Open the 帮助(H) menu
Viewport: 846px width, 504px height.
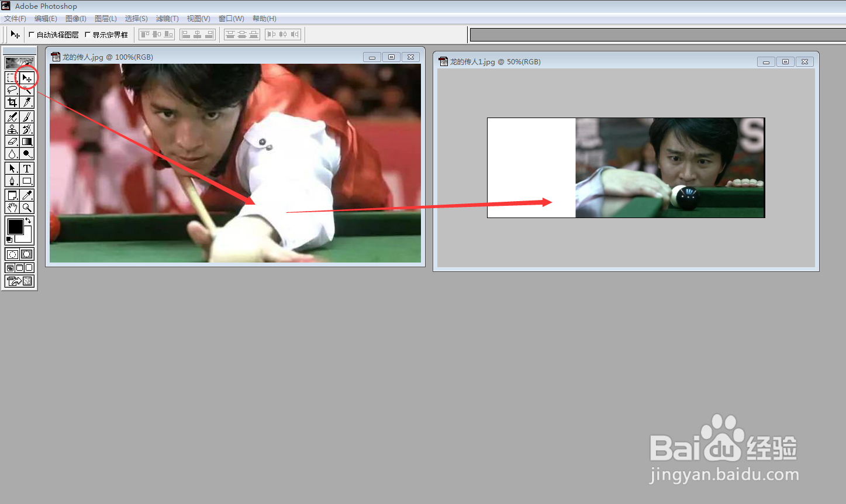coord(264,19)
